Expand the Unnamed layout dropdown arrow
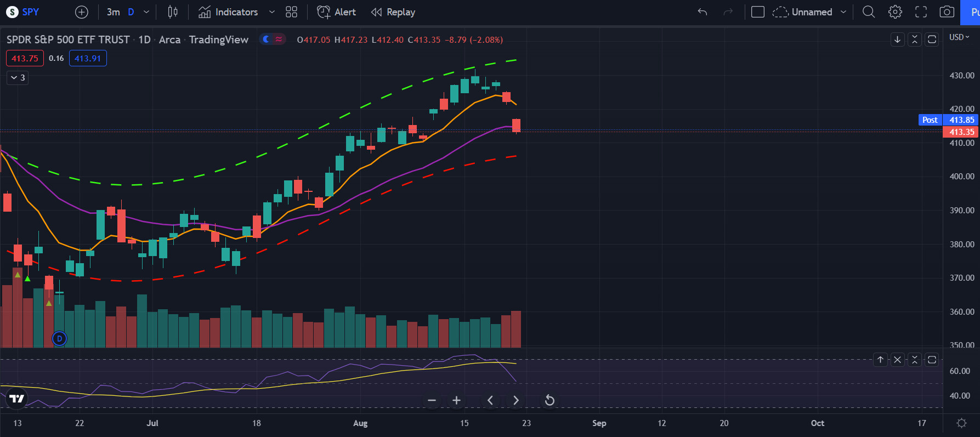Screen dimensions: 980x437 click(843, 12)
